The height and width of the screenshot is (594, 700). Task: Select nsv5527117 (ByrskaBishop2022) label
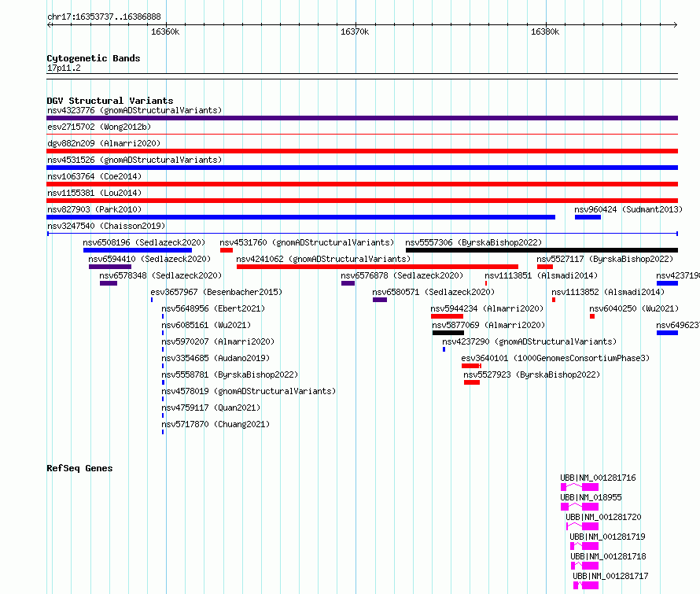coord(605,259)
